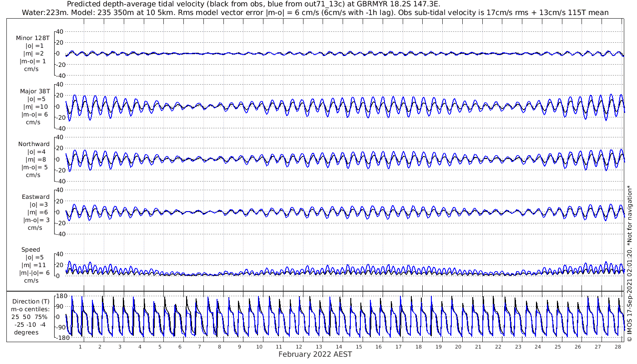The image size is (637, 364).
Task: Click the 'February 2022 AEST' axis label
Action: (x=315, y=354)
